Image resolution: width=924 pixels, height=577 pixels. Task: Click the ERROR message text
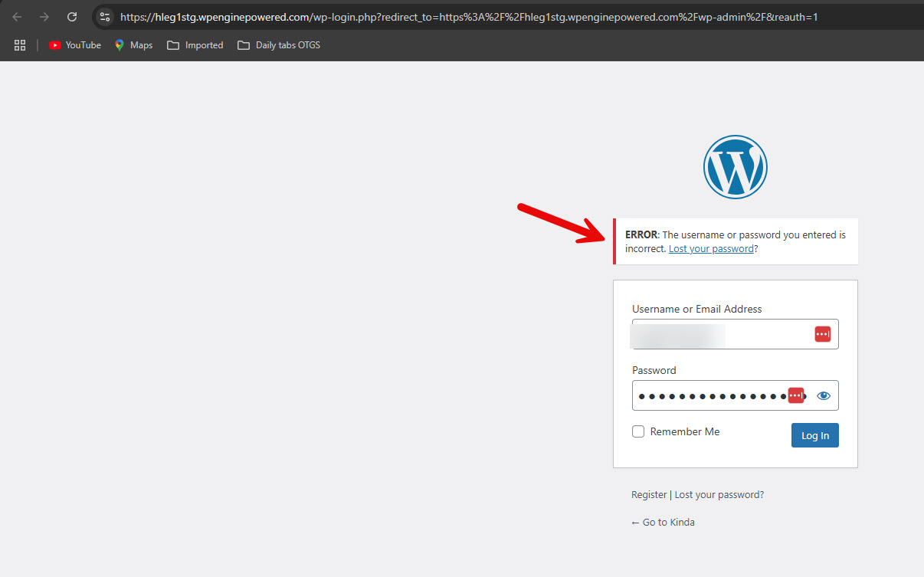coord(736,241)
